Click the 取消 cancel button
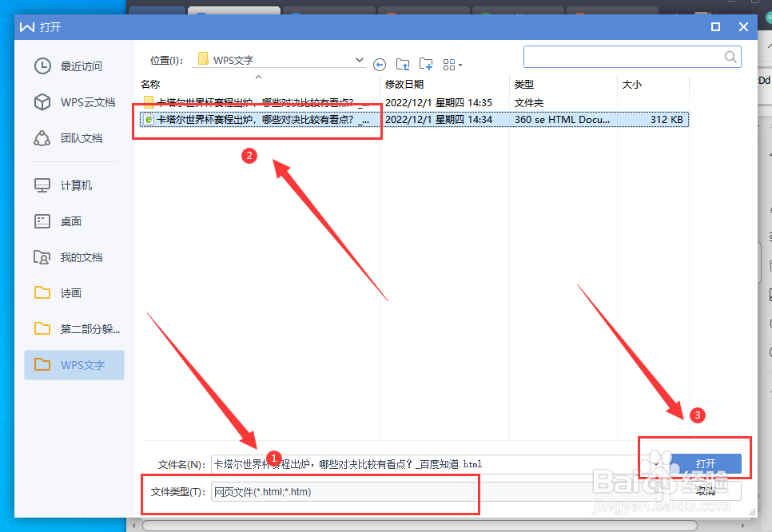This screenshot has height=532, width=772. tap(706, 490)
